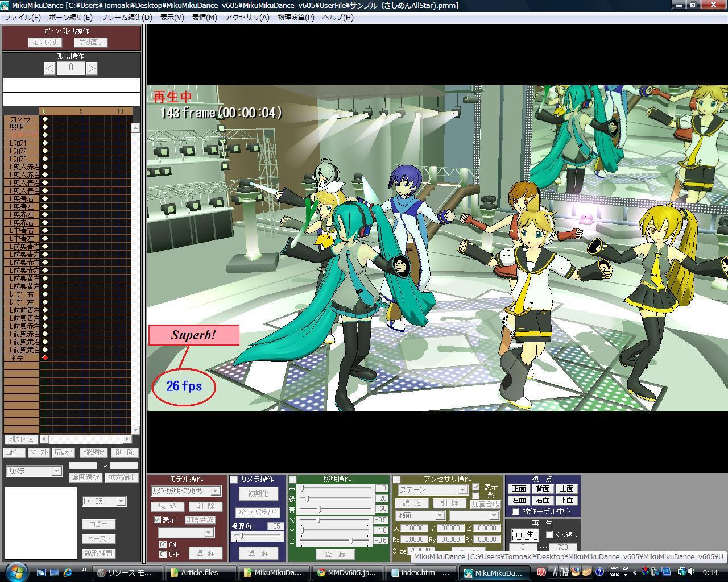Open ヘルプ(H) menu
Screen dimensions: 728x582
click(x=338, y=17)
